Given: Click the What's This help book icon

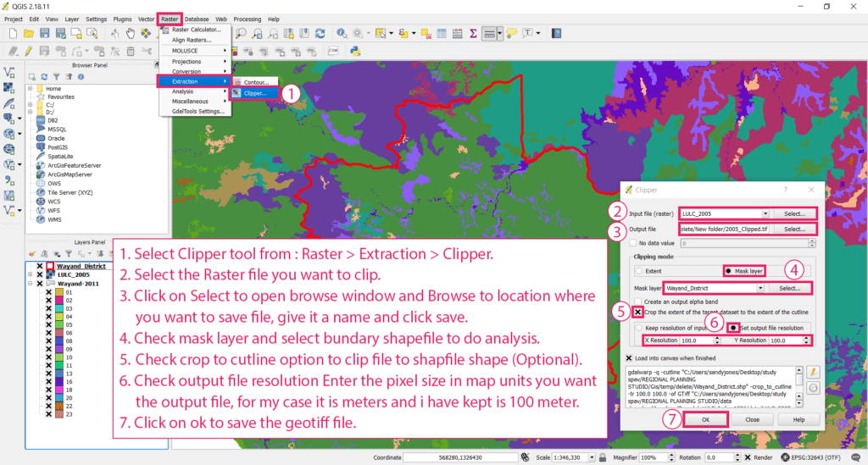Looking at the screenshot, I should pyautogui.click(x=557, y=34).
